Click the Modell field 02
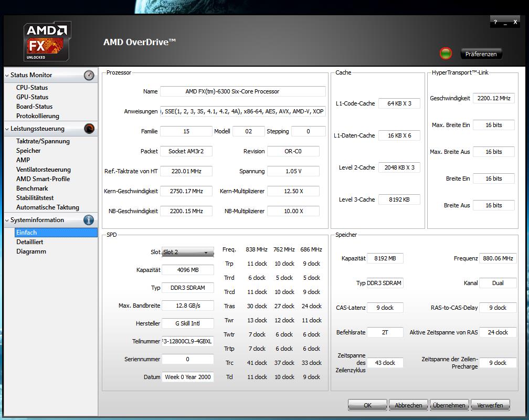 point(249,131)
